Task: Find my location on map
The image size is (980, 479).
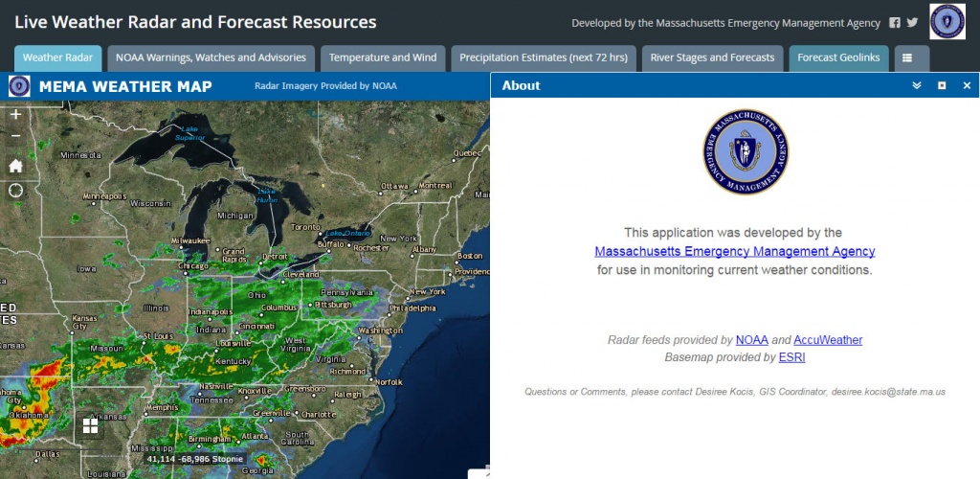Action: [15, 190]
